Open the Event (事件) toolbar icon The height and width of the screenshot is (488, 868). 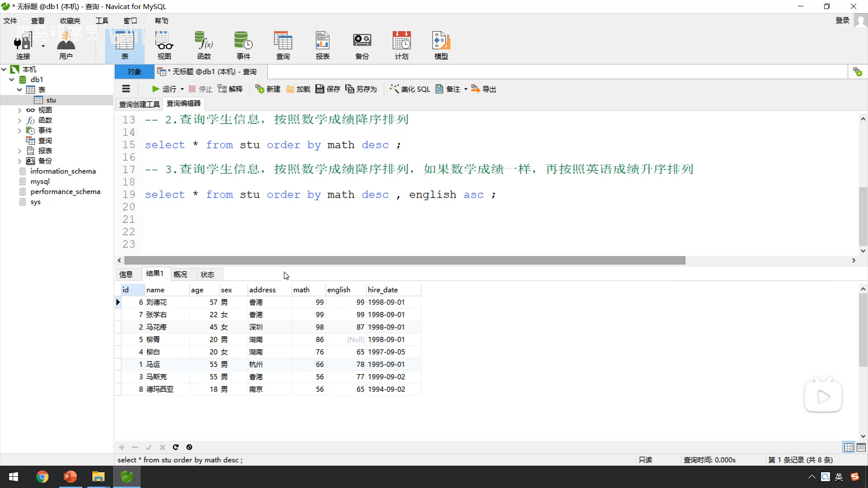tap(243, 45)
